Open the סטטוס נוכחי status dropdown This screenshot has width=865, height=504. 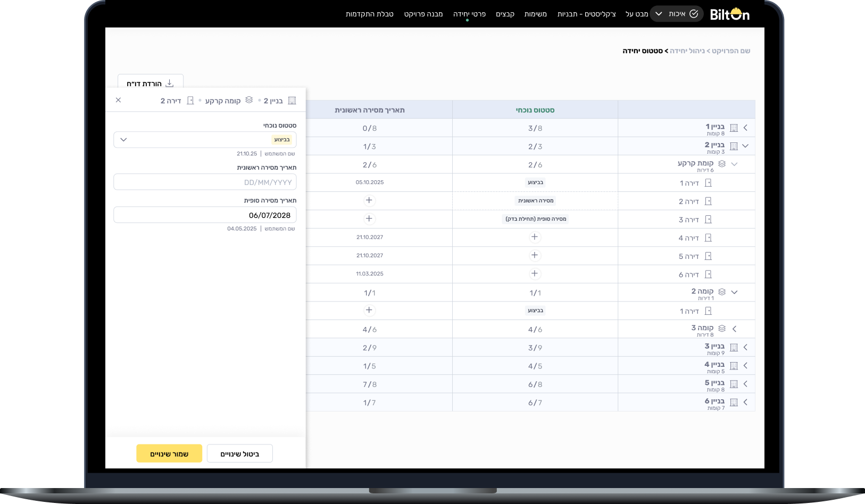205,140
